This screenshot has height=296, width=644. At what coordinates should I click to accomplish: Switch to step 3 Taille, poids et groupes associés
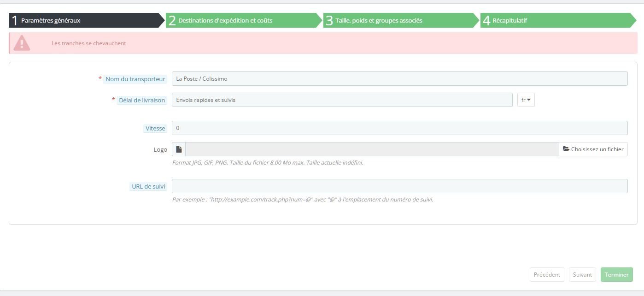401,20
